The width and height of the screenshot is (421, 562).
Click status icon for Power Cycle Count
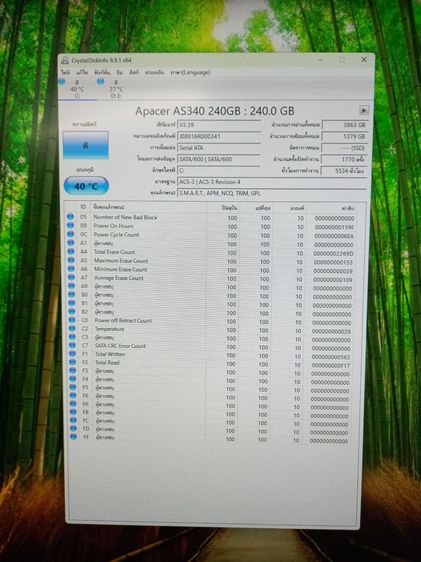click(x=71, y=234)
